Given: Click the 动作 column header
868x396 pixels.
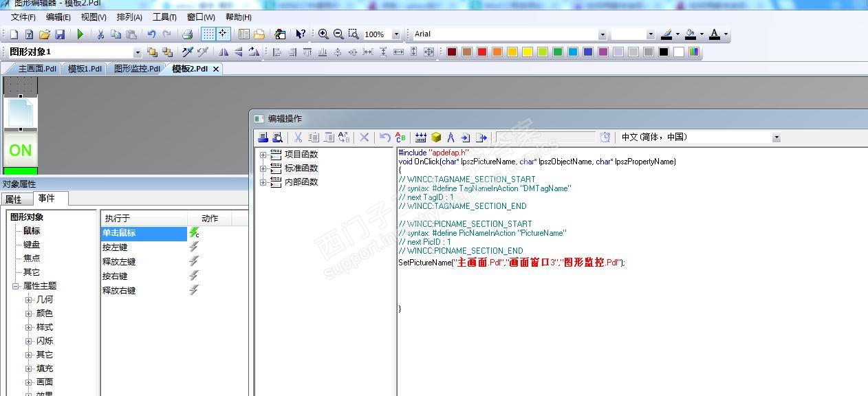Looking at the screenshot, I should click(x=210, y=219).
